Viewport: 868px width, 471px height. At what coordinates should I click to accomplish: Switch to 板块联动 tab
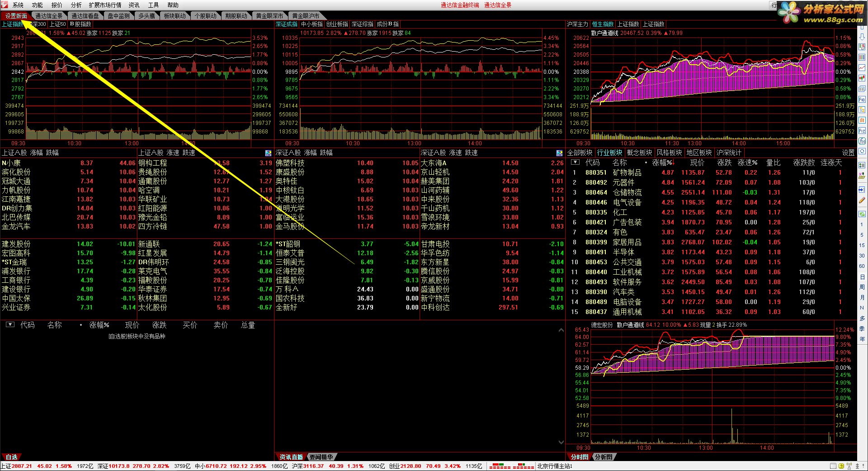click(x=175, y=16)
